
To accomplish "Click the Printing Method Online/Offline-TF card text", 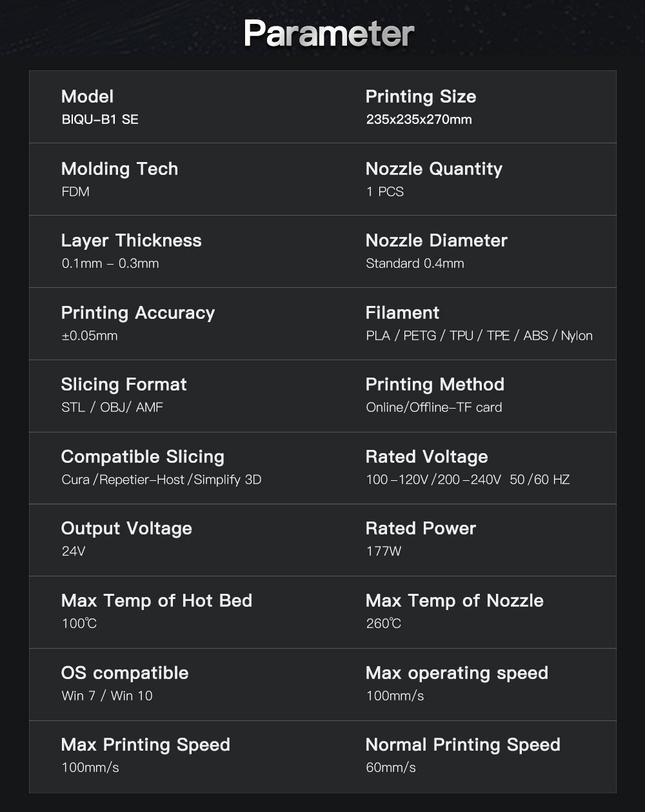I will (x=434, y=407).
